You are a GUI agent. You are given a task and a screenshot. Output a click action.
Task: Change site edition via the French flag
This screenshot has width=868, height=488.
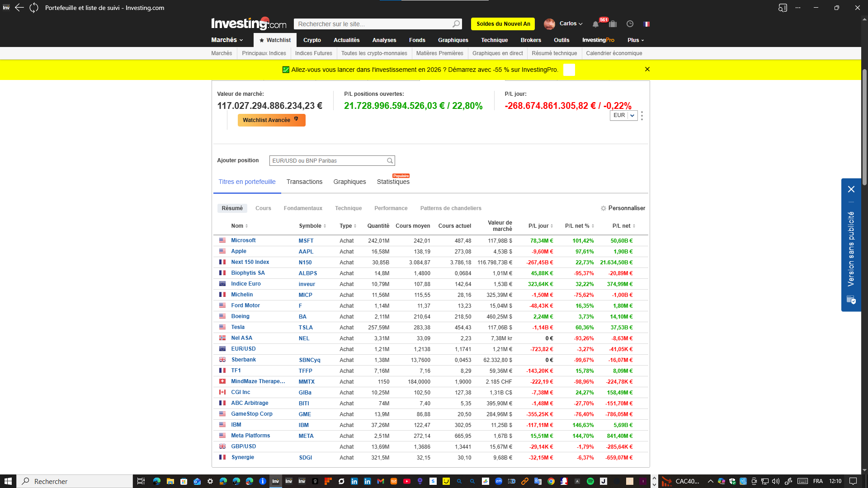646,24
